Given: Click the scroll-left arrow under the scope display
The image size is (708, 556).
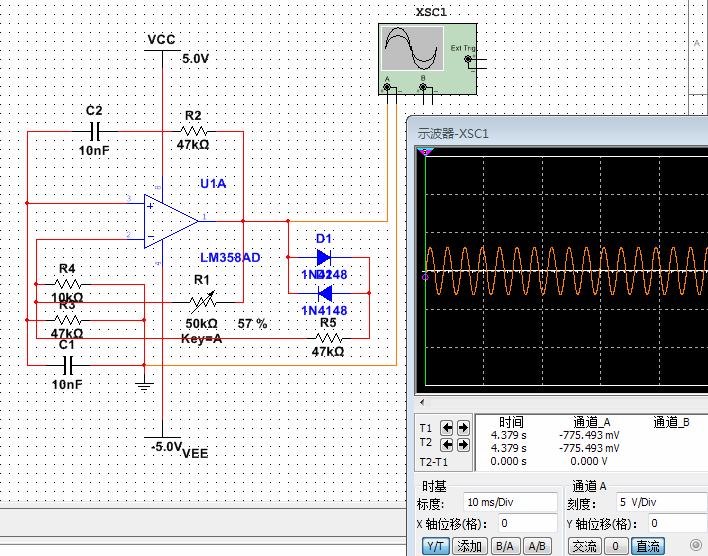Looking at the screenshot, I should coord(422,402).
